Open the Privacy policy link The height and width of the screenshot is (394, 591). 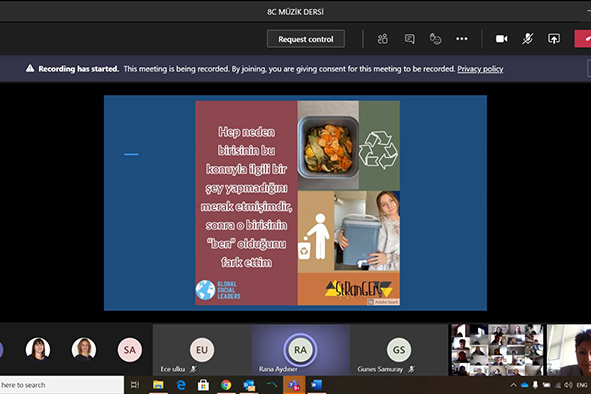click(480, 69)
